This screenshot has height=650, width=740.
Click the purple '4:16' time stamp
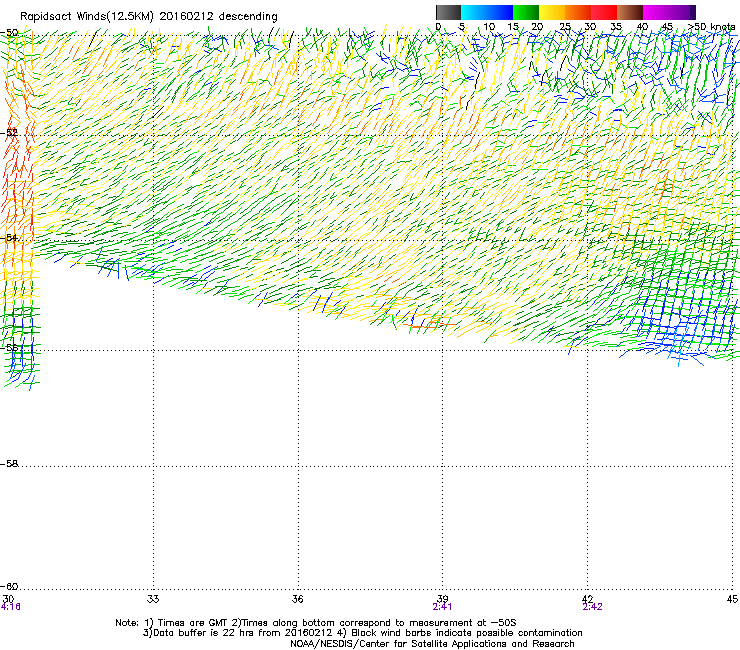pyautogui.click(x=10, y=607)
